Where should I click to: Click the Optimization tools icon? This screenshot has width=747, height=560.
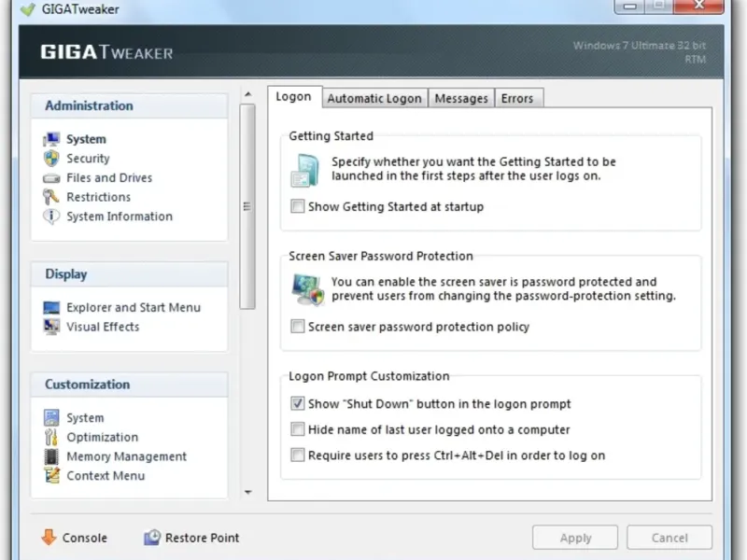(x=51, y=438)
